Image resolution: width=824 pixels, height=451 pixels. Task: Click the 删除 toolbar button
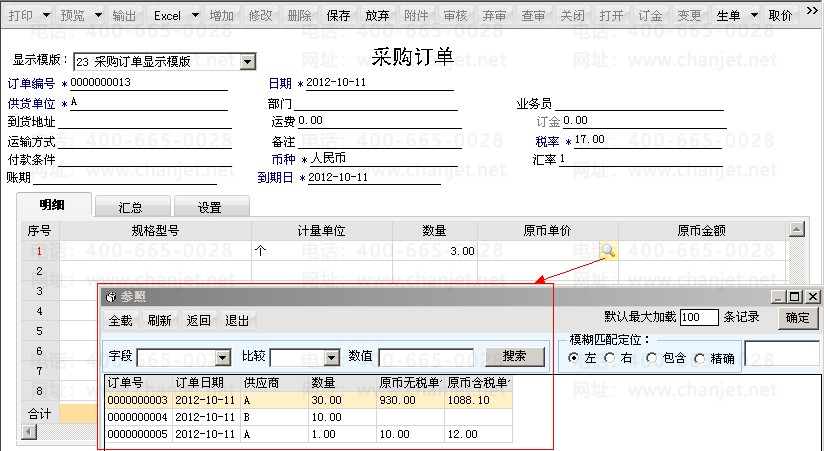pyautogui.click(x=300, y=16)
